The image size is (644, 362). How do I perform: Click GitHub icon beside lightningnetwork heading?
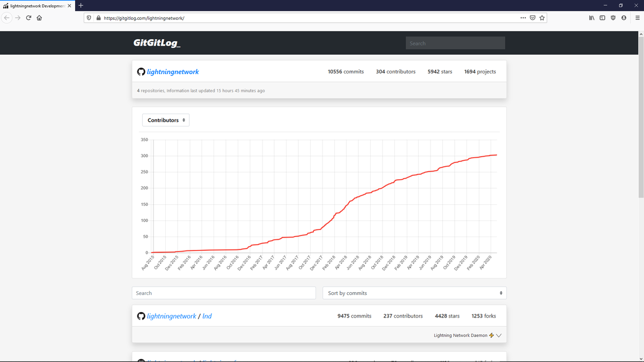141,72
